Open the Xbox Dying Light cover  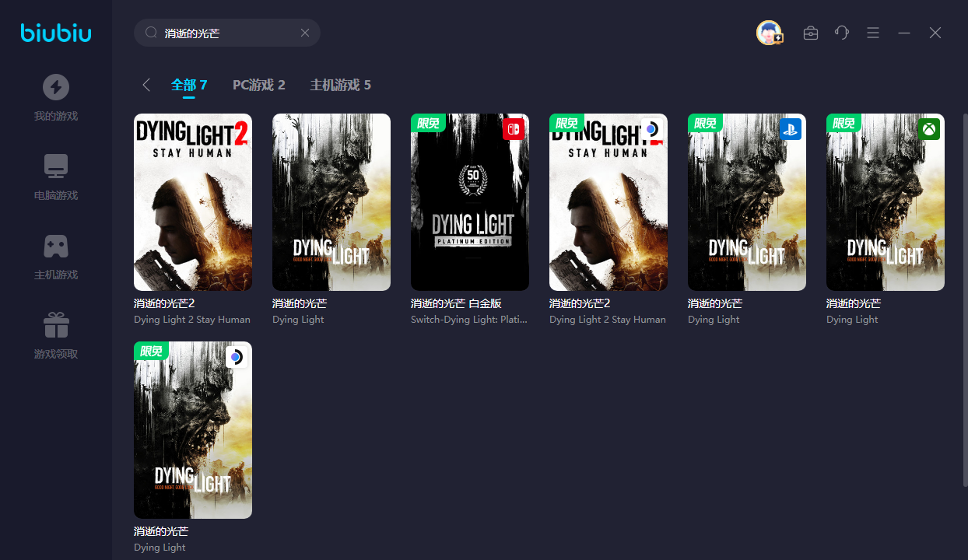[x=886, y=202]
